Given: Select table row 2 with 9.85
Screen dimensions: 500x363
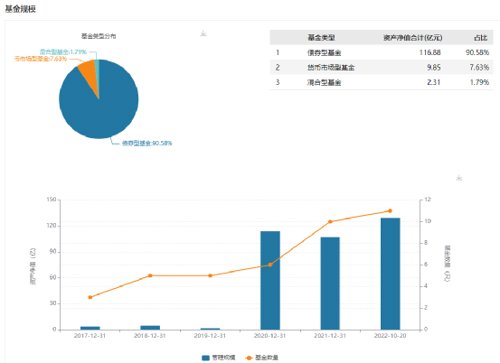Looking at the screenshot, I should 381,67.
